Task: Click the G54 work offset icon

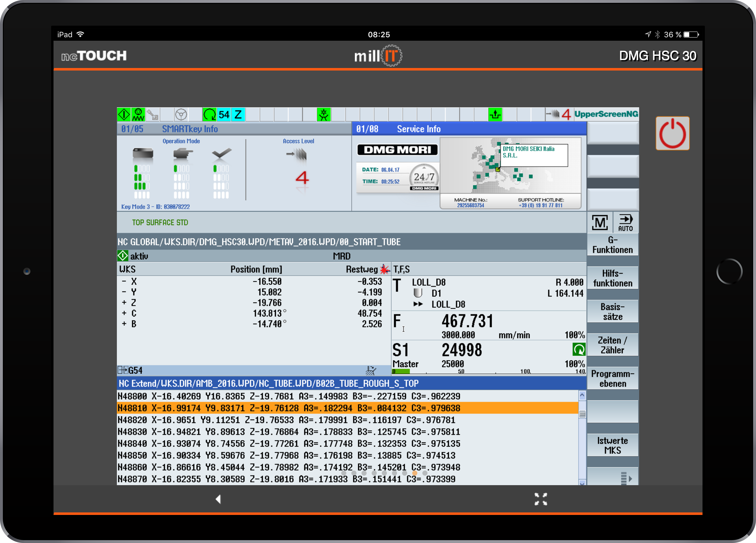Action: (122, 370)
